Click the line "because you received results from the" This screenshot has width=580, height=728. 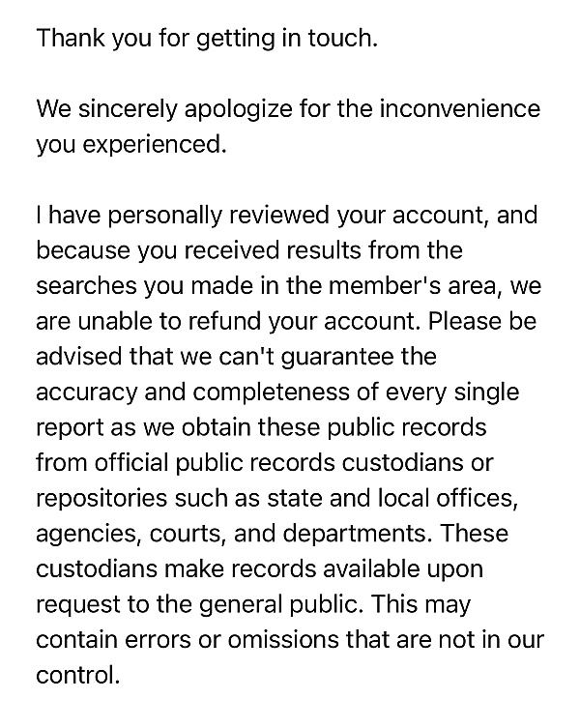point(249,250)
